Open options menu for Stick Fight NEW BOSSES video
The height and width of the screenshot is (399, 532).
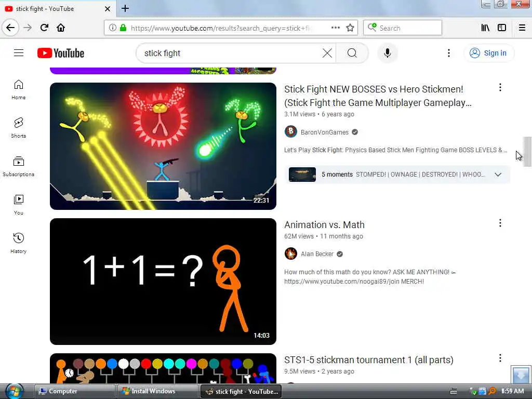[500, 87]
